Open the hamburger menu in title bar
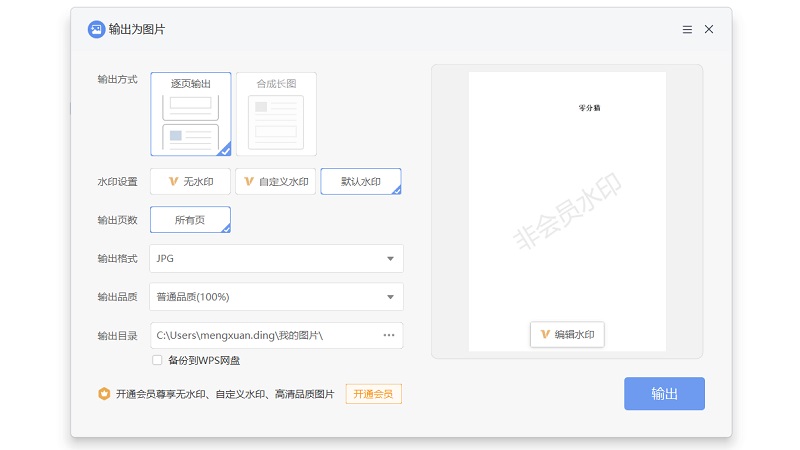Image resolution: width=800 pixels, height=450 pixels. click(687, 29)
